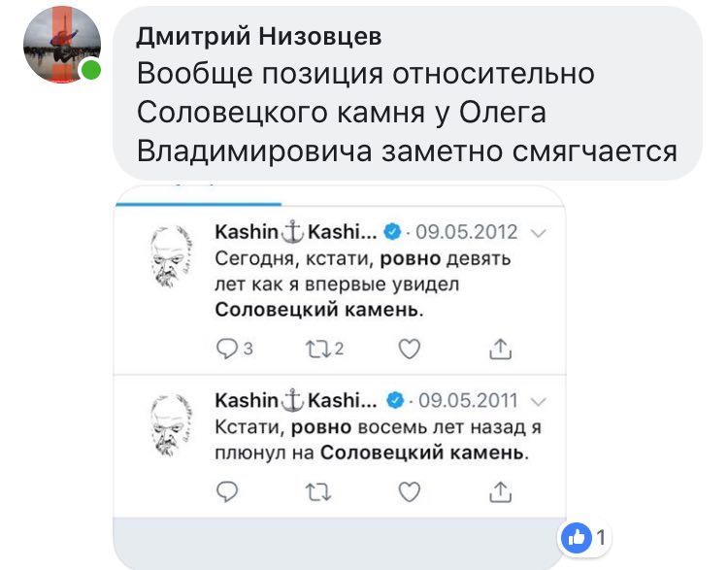
Task: Click the 09.05.2011 tweet date
Action: [467, 399]
